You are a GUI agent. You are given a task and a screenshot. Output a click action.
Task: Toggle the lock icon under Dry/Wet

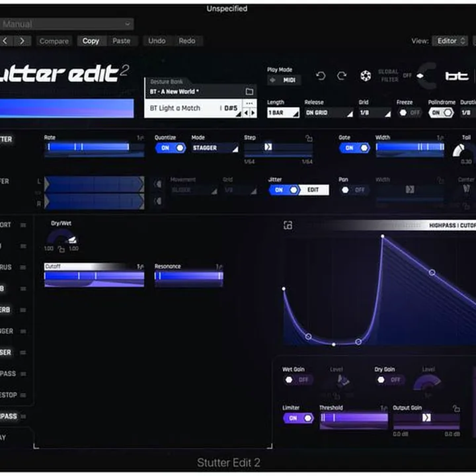tap(61, 249)
